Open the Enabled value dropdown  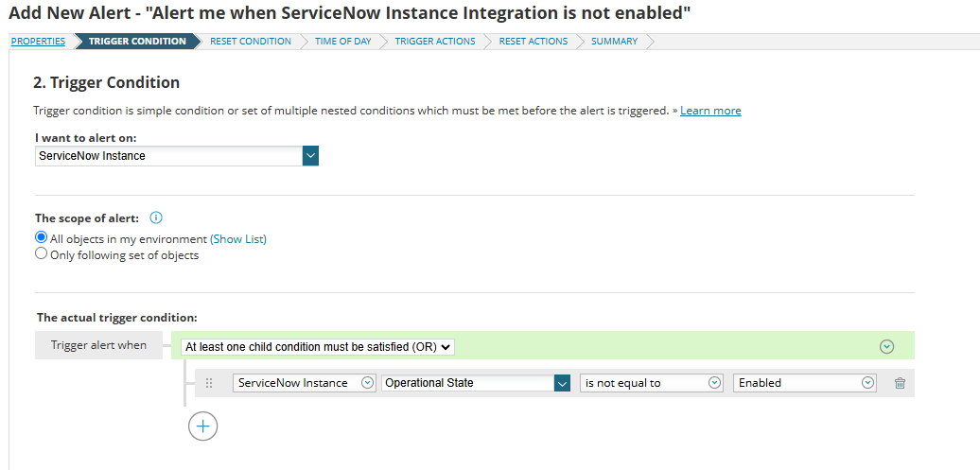coord(805,383)
